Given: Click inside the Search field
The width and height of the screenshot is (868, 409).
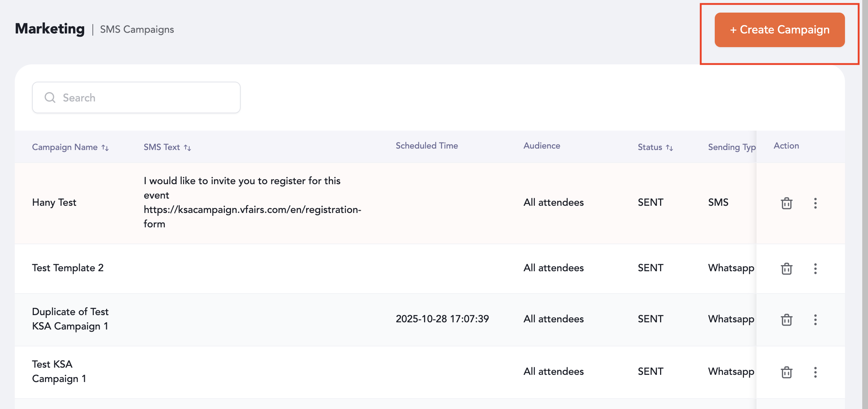Looking at the screenshot, I should tap(144, 97).
